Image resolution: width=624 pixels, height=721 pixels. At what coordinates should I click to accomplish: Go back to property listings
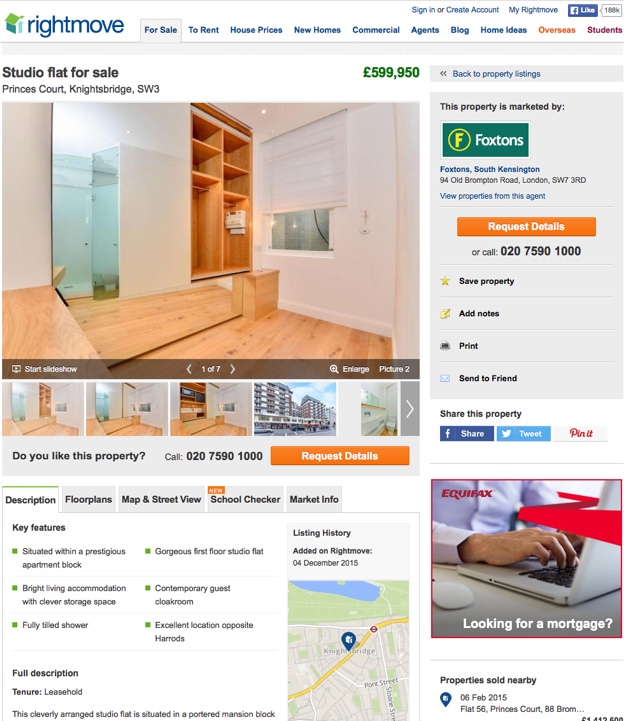point(496,74)
